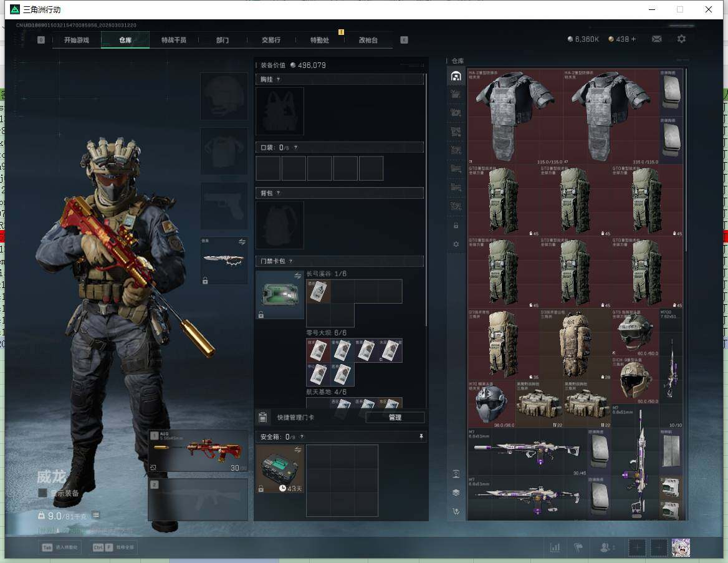The image size is (728, 563).
Task: Click the swap arrows on the safe box
Action: [297, 450]
